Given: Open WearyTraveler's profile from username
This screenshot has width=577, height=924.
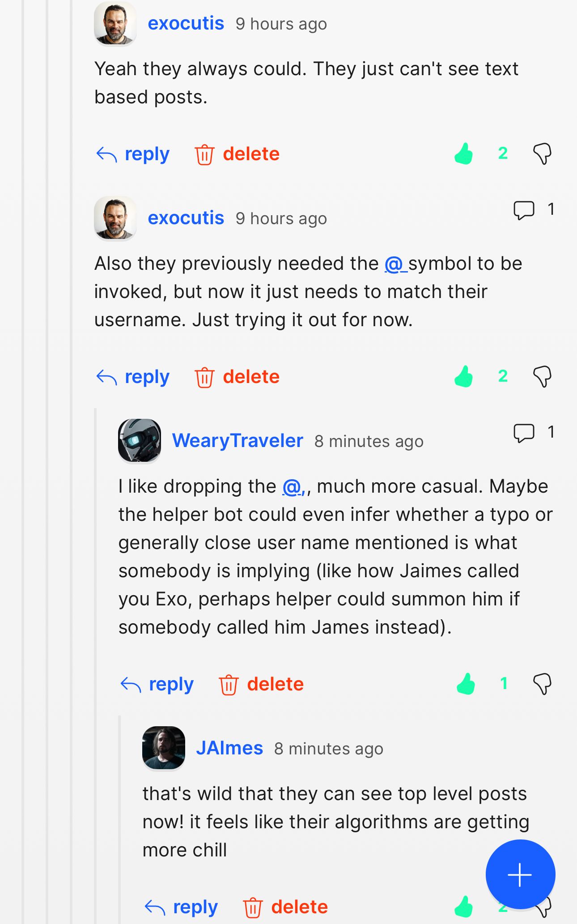Looking at the screenshot, I should [x=238, y=441].
